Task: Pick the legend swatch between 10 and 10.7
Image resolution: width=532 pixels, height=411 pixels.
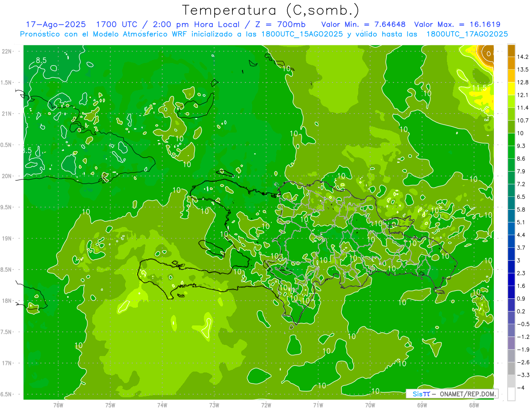Action: click(x=511, y=126)
